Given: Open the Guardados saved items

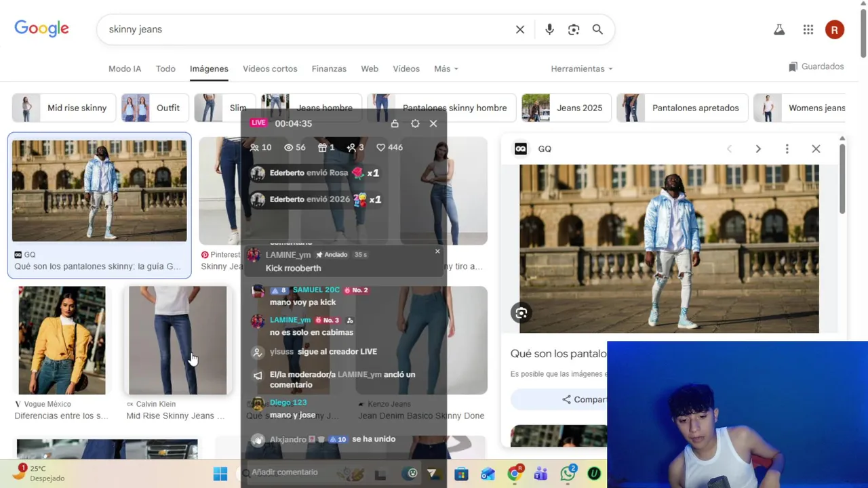Looking at the screenshot, I should pyautogui.click(x=816, y=66).
